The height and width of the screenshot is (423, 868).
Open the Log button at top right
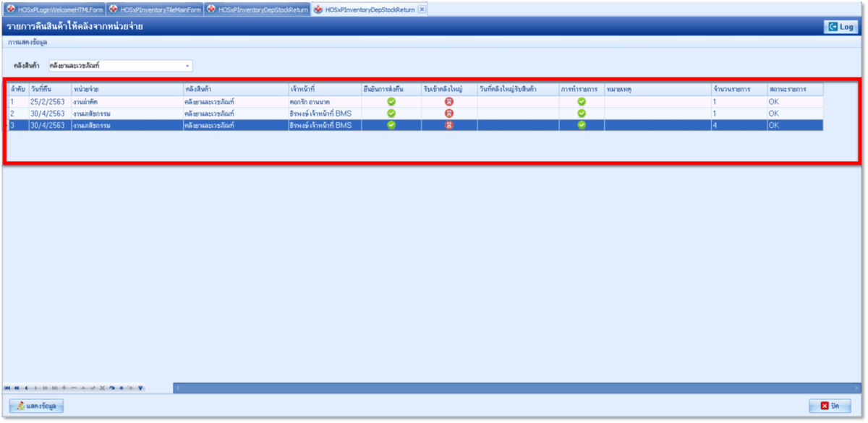pyautogui.click(x=841, y=27)
